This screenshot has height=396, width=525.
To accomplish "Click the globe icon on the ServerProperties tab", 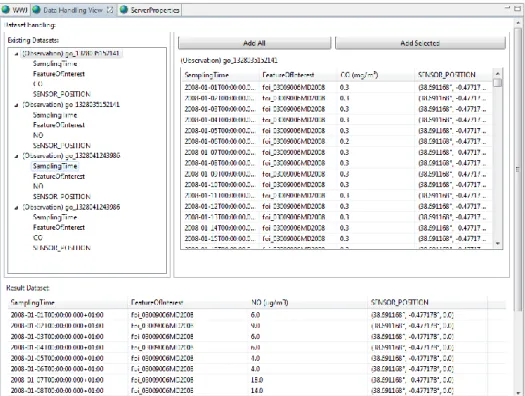I will click(x=124, y=10).
